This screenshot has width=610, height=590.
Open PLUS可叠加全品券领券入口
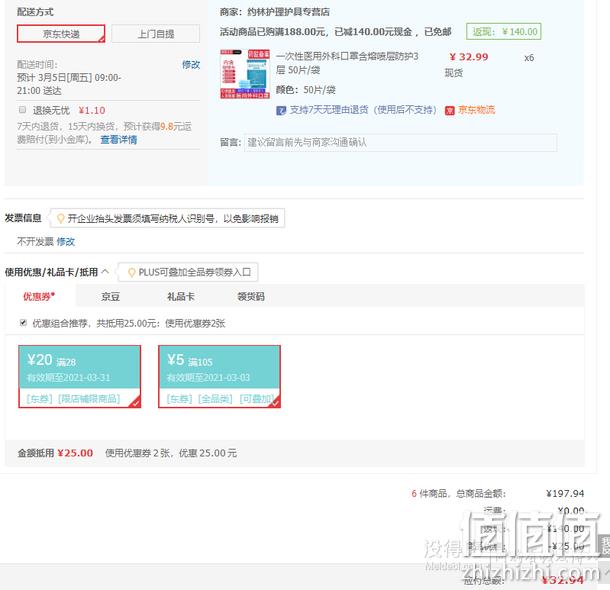[195, 272]
